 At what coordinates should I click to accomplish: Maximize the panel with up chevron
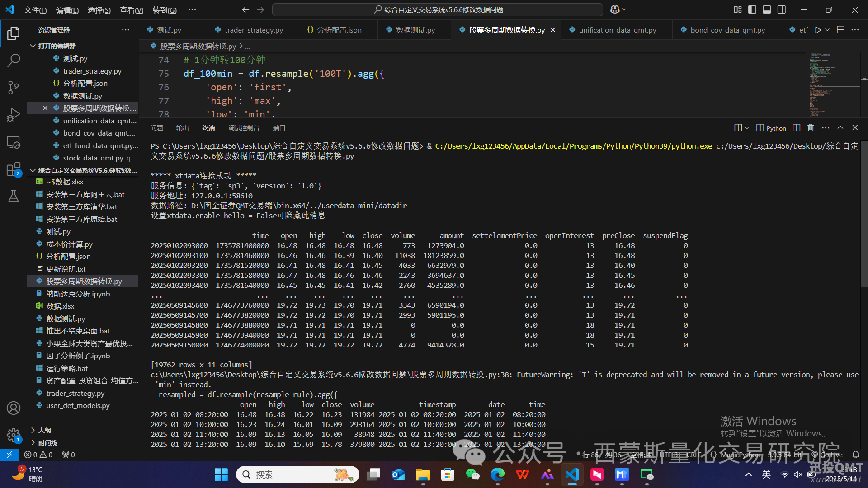point(840,128)
